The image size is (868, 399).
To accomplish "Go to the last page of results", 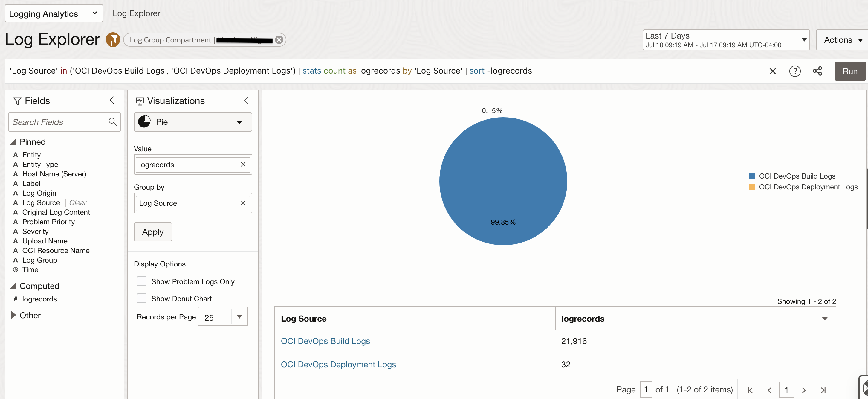I will coord(823,390).
